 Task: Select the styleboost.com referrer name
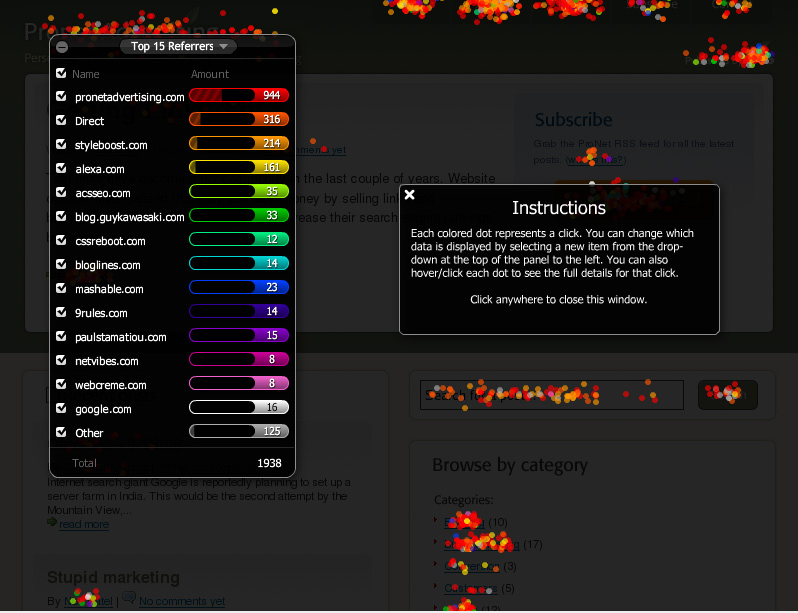111,145
